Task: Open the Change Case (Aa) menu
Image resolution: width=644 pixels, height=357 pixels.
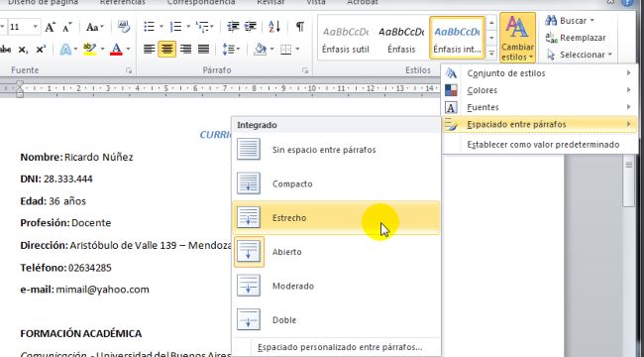Action: tap(94, 27)
